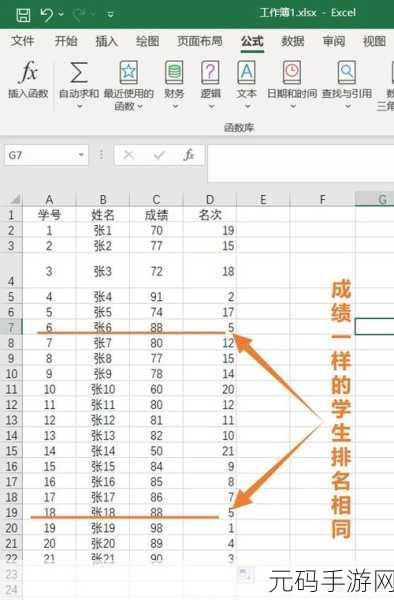Click the cancel X in formula bar
394x600 pixels.
point(129,155)
